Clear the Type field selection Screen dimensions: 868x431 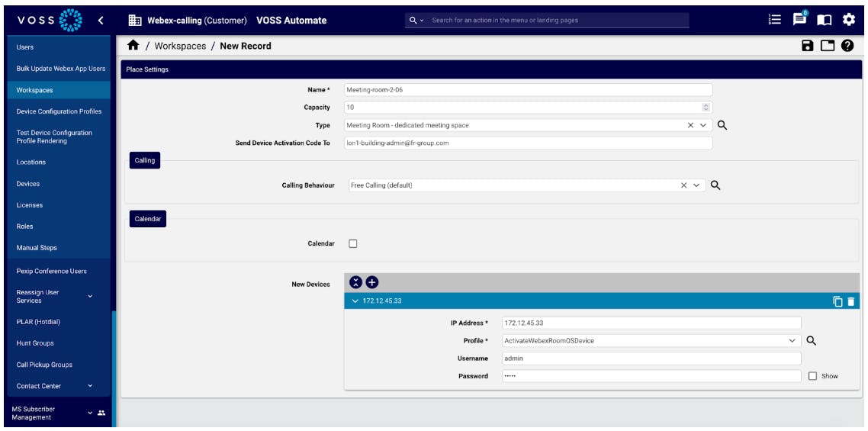pos(690,125)
